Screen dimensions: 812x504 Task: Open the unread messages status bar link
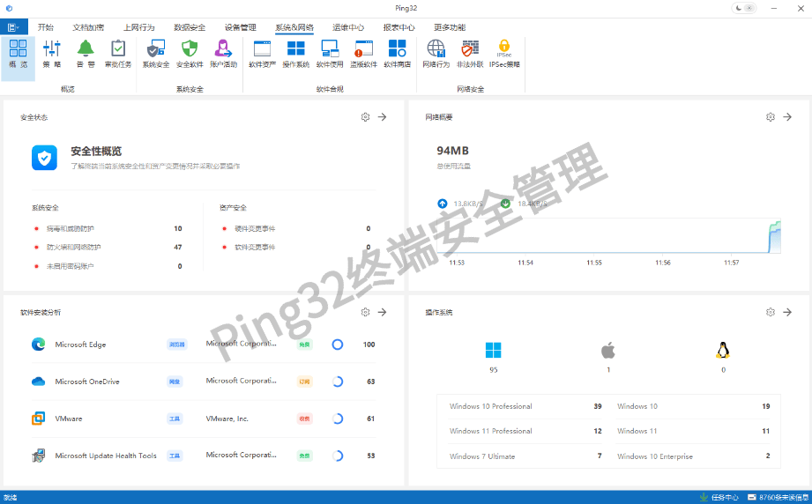point(779,498)
